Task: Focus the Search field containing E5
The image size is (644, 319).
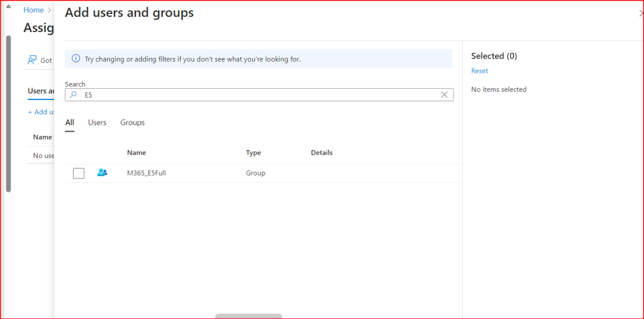Action: click(258, 94)
